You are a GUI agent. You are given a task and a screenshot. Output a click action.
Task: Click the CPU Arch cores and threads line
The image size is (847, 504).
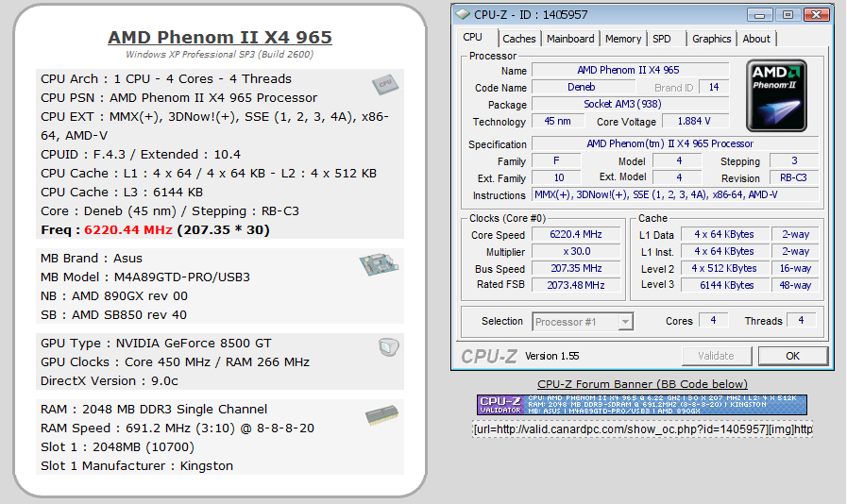tap(166, 79)
